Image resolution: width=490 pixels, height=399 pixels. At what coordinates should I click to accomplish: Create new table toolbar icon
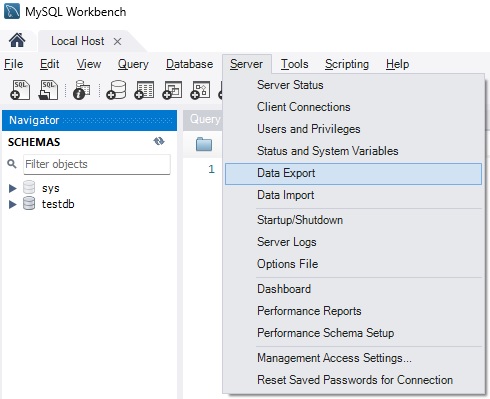click(144, 90)
